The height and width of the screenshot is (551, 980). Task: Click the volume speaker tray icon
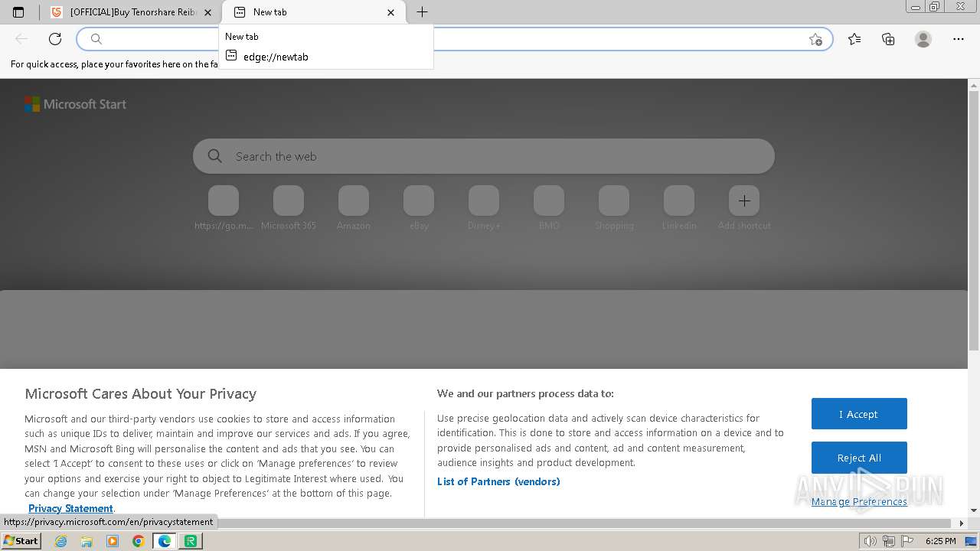[871, 541]
